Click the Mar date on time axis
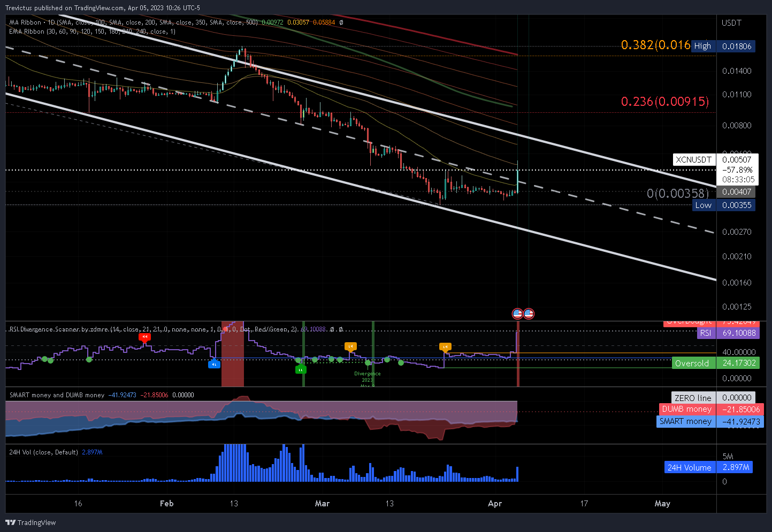Viewport: 772px width, 532px height. coord(322,503)
